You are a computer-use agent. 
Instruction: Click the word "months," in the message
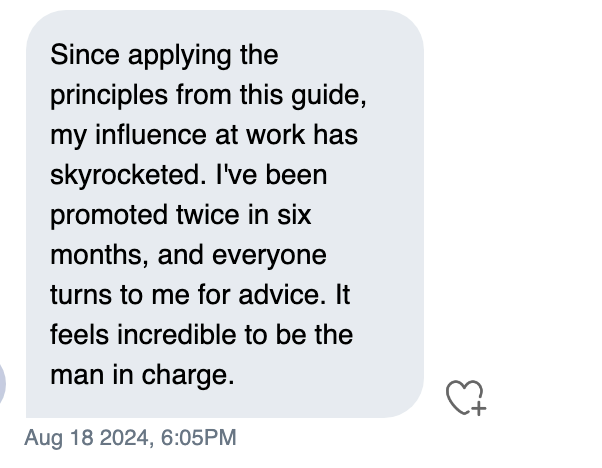click(99, 255)
